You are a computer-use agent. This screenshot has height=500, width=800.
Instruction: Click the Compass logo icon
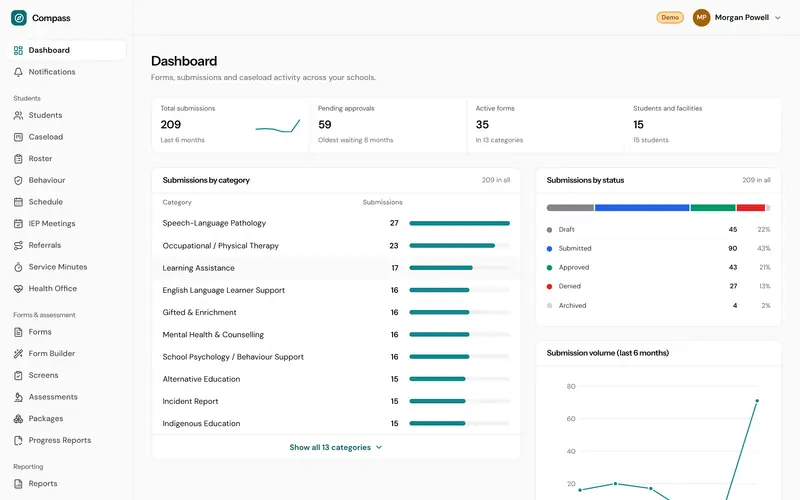[x=19, y=18]
